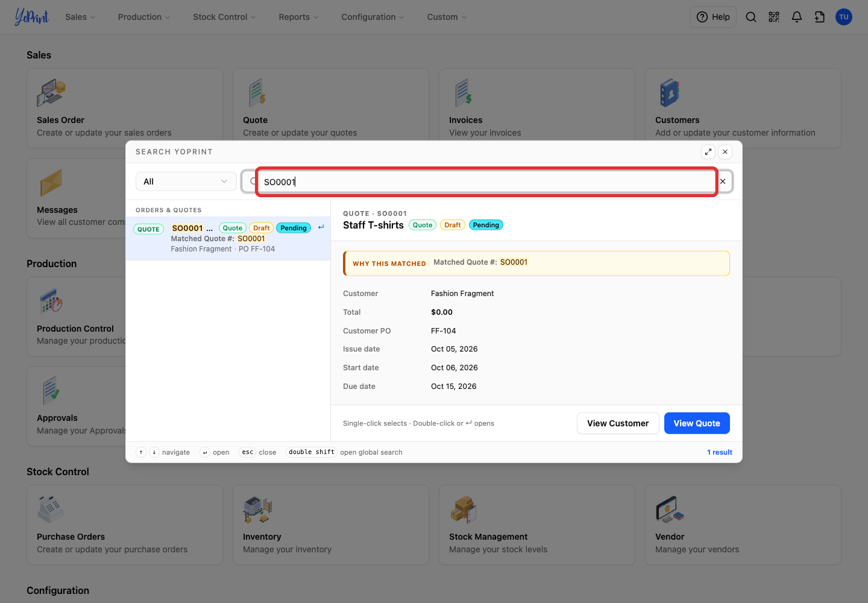Close the Search YoPrint dialog
The width and height of the screenshot is (868, 603).
pyautogui.click(x=725, y=152)
